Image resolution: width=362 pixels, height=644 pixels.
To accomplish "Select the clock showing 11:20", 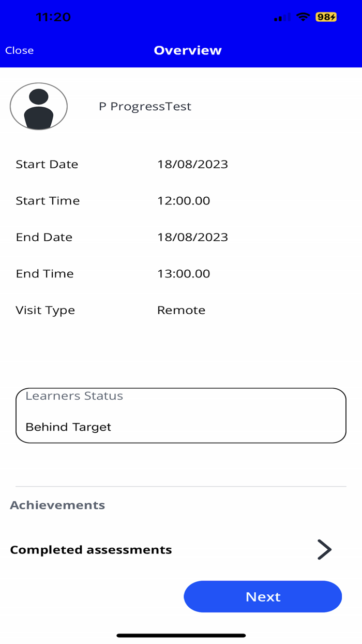I will [x=52, y=17].
